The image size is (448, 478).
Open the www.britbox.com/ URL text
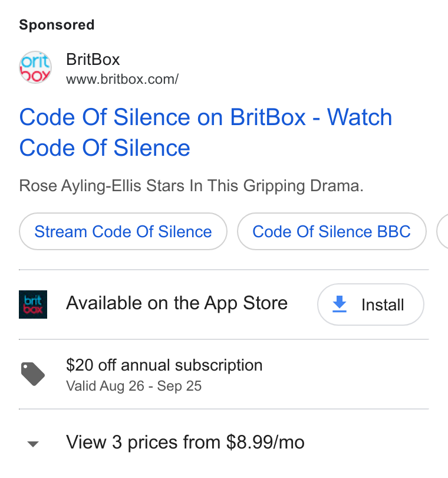tap(123, 79)
